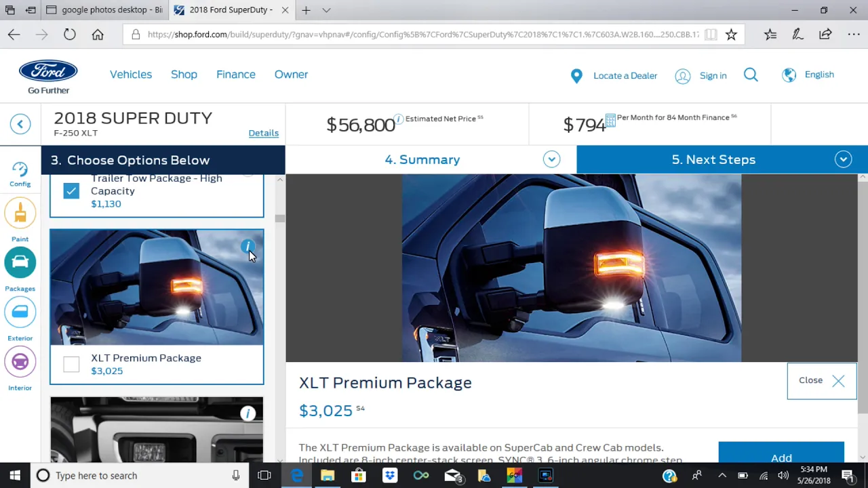Open Windows Start menu

(x=15, y=476)
